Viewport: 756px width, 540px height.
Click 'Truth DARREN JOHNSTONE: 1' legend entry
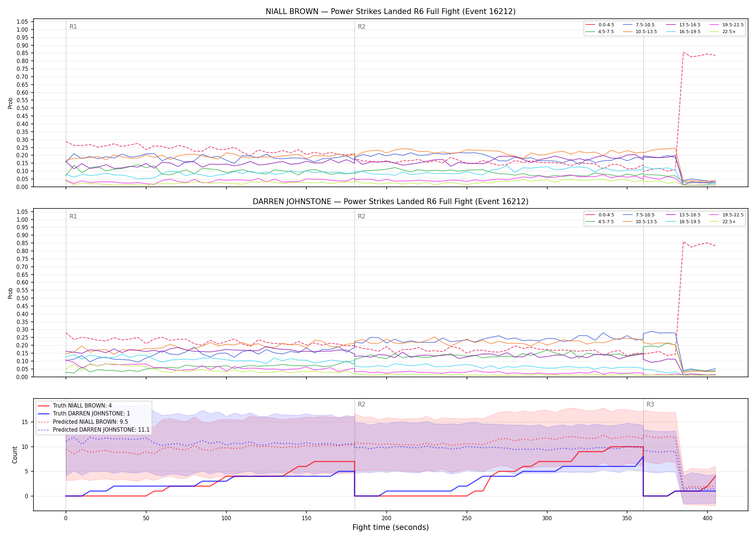coord(84,414)
